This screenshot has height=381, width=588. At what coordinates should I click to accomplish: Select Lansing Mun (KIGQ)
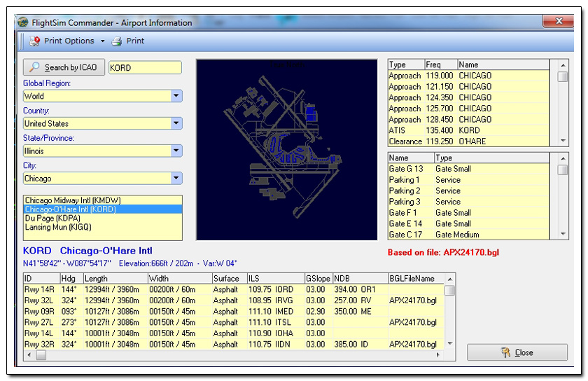(103, 227)
